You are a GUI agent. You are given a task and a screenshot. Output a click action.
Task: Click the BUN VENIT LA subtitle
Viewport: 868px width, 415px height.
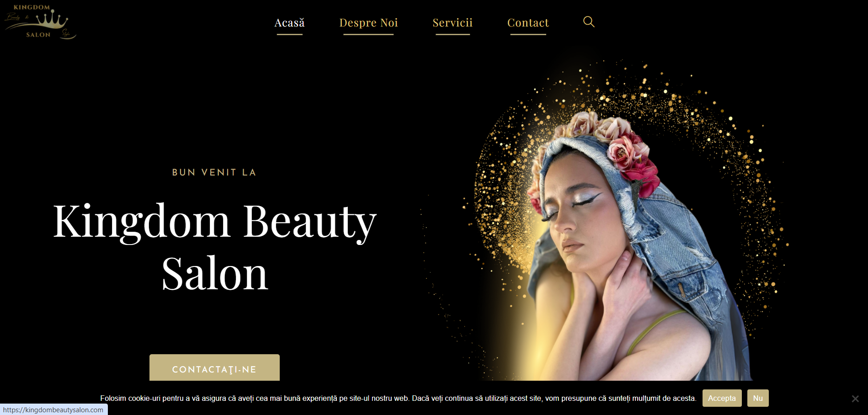pyautogui.click(x=214, y=172)
